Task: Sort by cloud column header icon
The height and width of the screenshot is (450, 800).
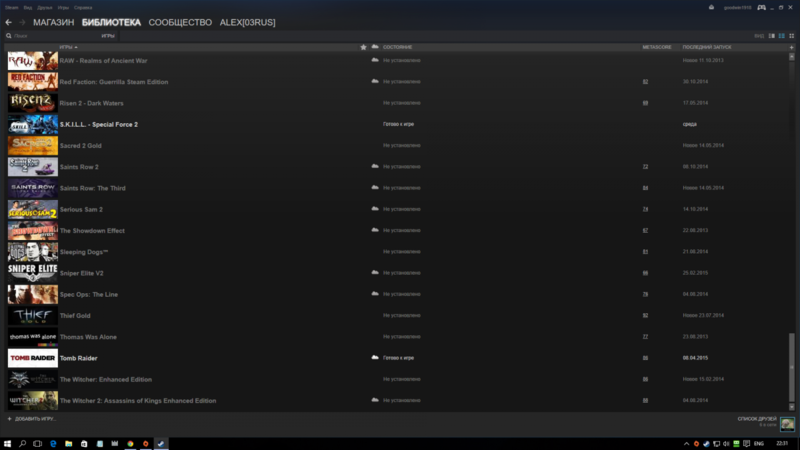Action: (x=375, y=47)
